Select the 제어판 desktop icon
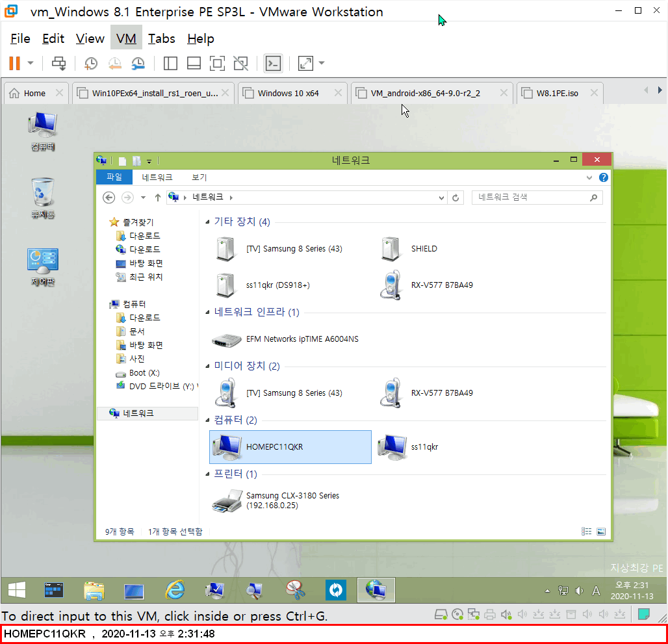This screenshot has width=668, height=644. (x=43, y=267)
